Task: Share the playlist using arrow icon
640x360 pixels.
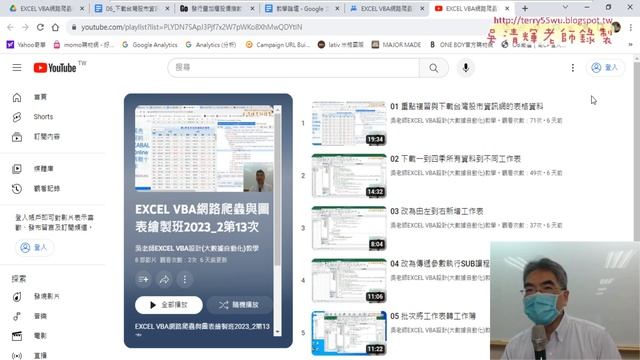Action: (164, 280)
